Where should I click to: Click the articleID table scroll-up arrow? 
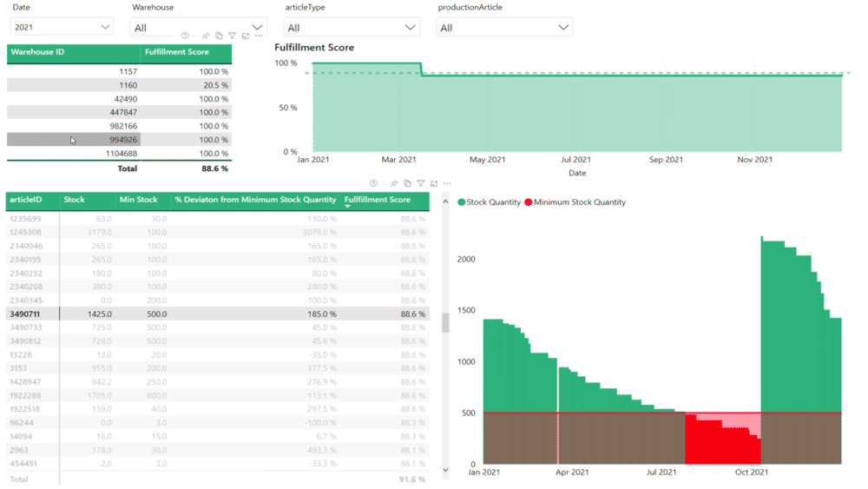(445, 202)
